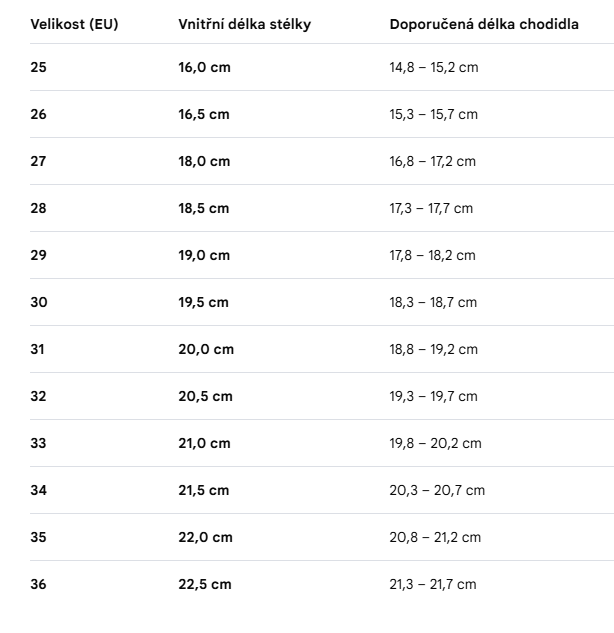Select size 36 row label

38,584
